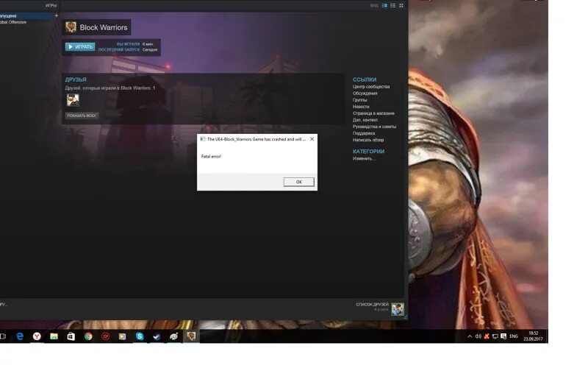
Task: Click the network tray icon
Action: 495,336
